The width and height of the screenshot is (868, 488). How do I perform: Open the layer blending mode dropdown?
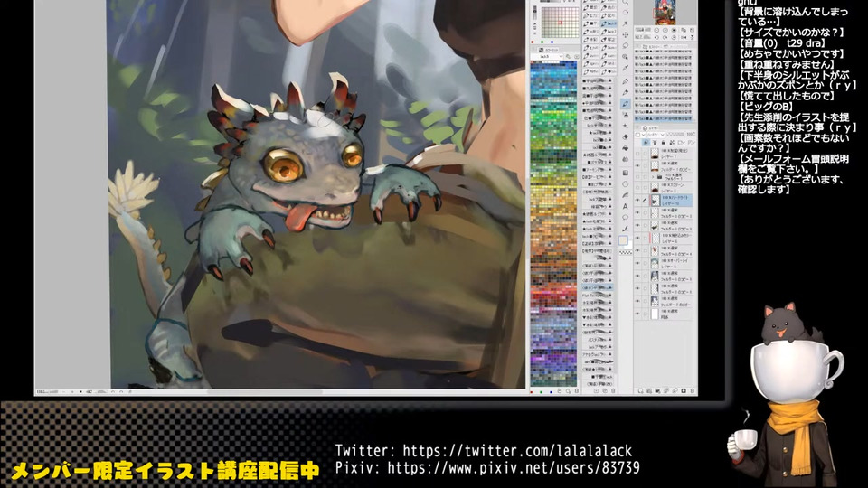(x=656, y=135)
